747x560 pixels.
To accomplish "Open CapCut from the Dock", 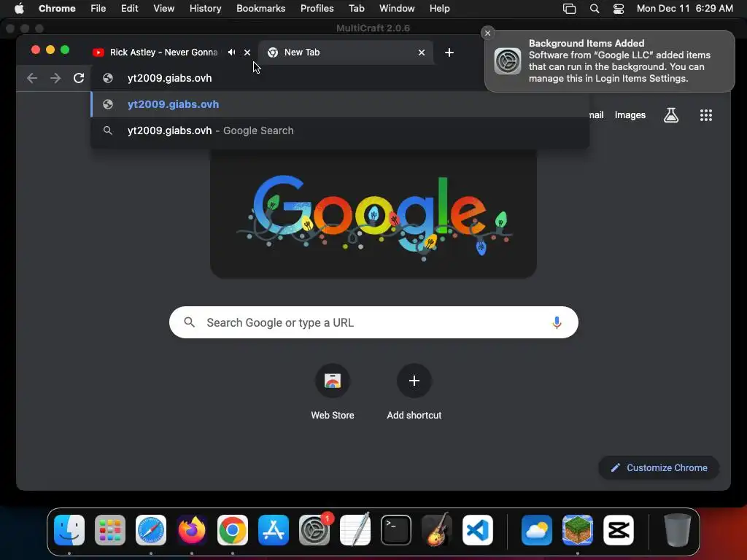I will 619,530.
